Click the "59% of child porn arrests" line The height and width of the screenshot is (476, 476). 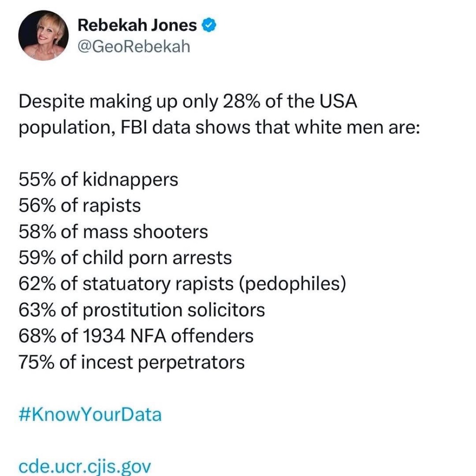(125, 258)
